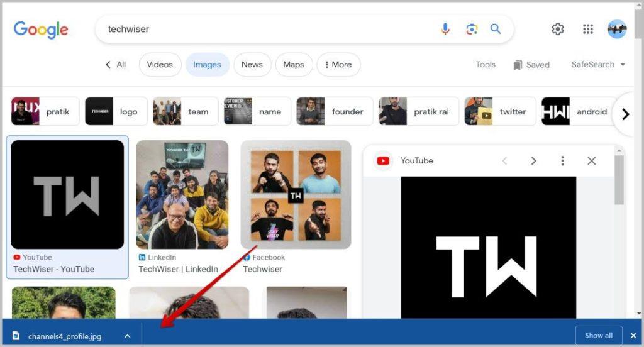Select the pratik suggestion chip
The height and width of the screenshot is (347, 644).
(x=45, y=111)
